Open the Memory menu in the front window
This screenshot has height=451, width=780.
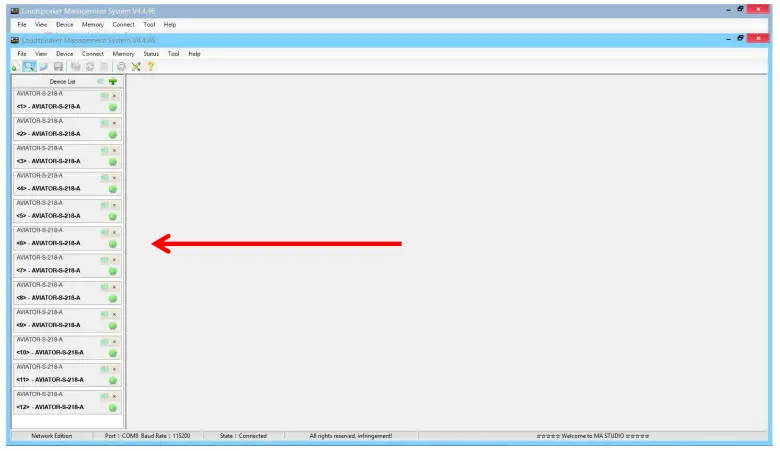[x=123, y=54]
